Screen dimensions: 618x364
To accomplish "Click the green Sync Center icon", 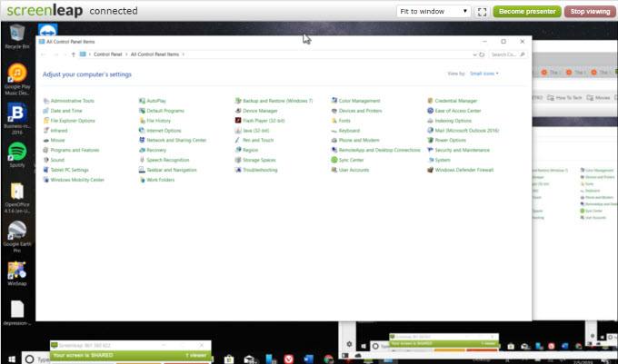I will 334,160.
